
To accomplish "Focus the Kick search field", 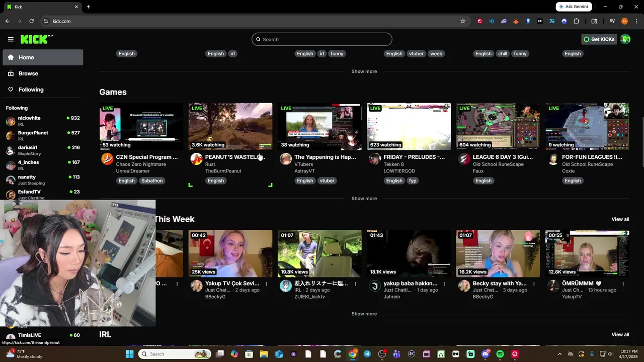I will [x=322, y=39].
